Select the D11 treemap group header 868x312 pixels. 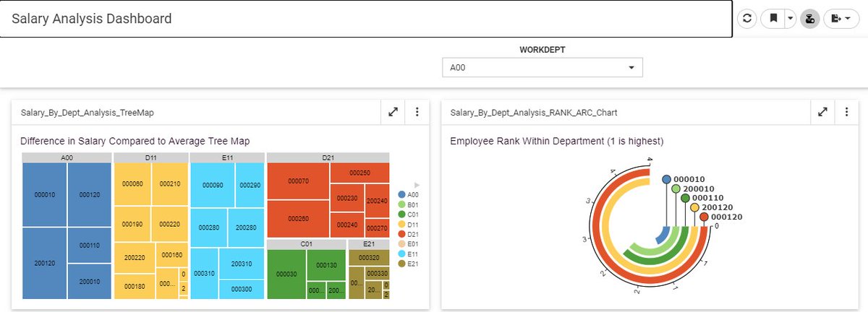point(151,157)
